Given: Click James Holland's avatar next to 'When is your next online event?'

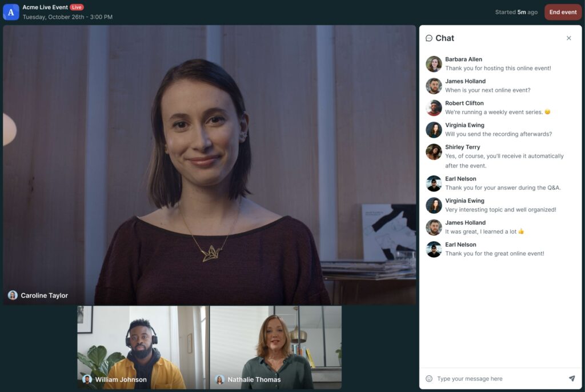Looking at the screenshot, I should click(x=434, y=86).
